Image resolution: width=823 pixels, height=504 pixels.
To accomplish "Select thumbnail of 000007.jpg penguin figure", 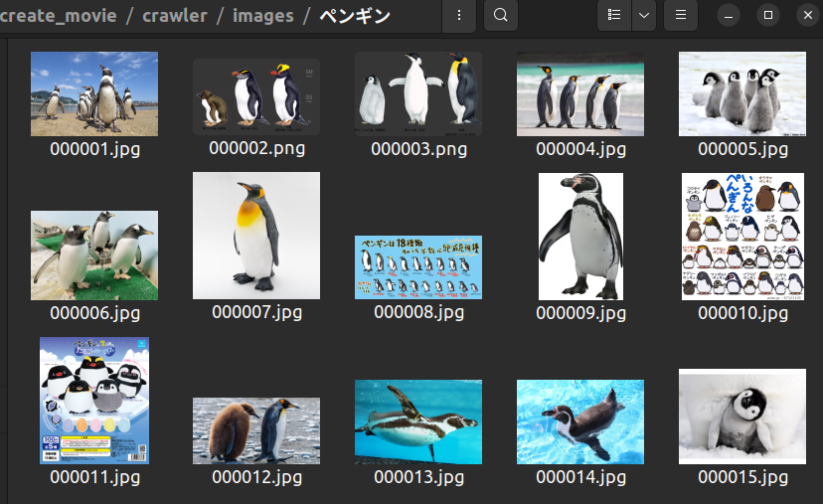I will [x=256, y=236].
